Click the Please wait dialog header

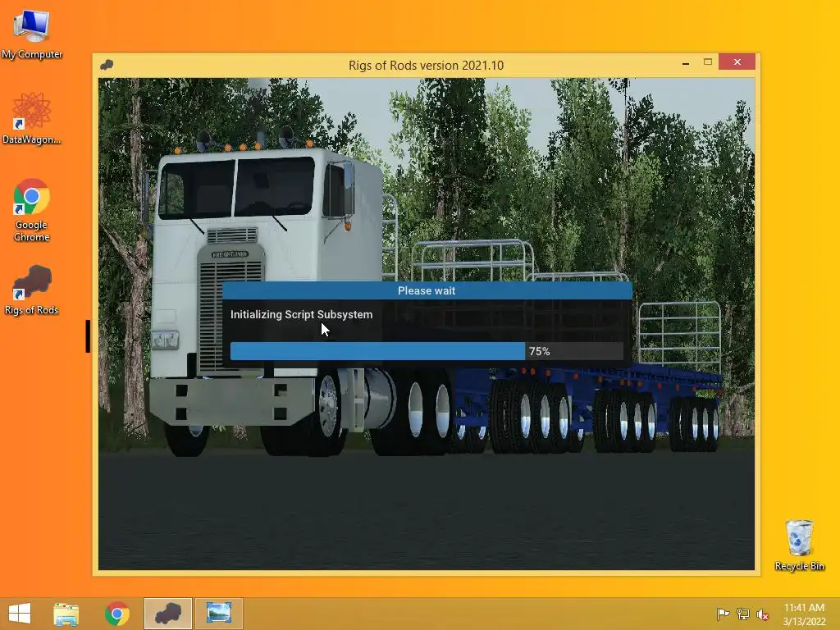(x=427, y=290)
